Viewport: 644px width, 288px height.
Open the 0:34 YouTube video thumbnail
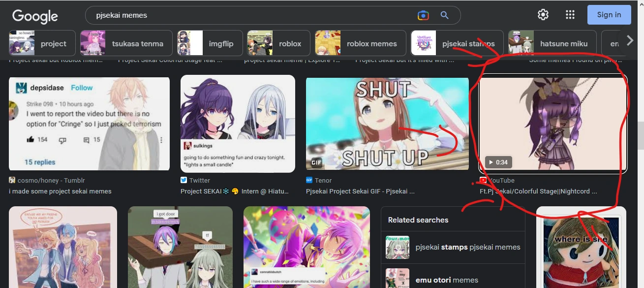click(x=553, y=124)
